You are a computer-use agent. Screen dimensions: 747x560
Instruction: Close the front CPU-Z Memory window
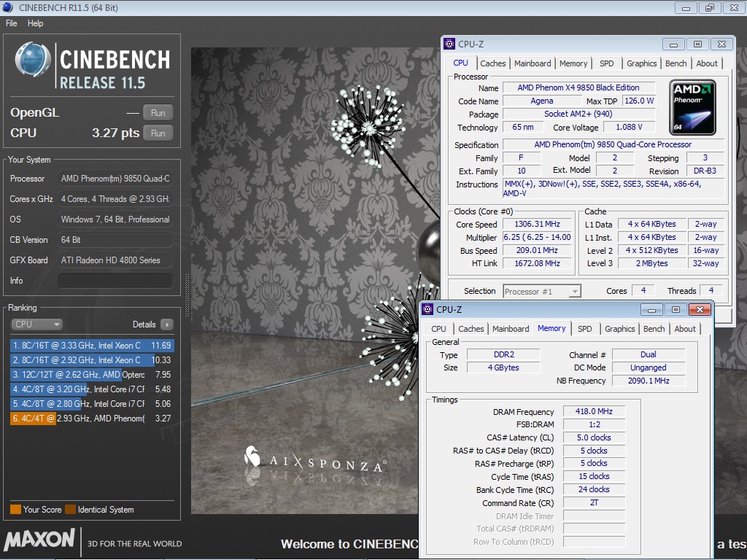(x=700, y=309)
